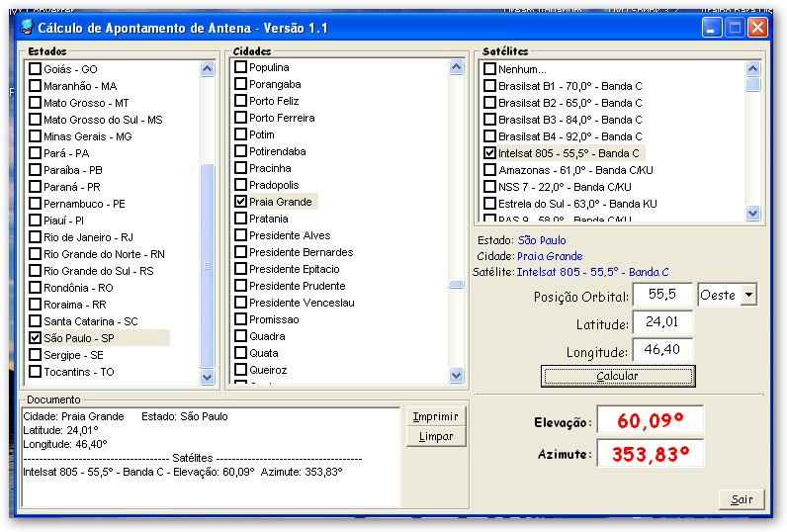
Task: Select Brasilsat B1 - 70,0° satellite checkbox
Action: (489, 86)
